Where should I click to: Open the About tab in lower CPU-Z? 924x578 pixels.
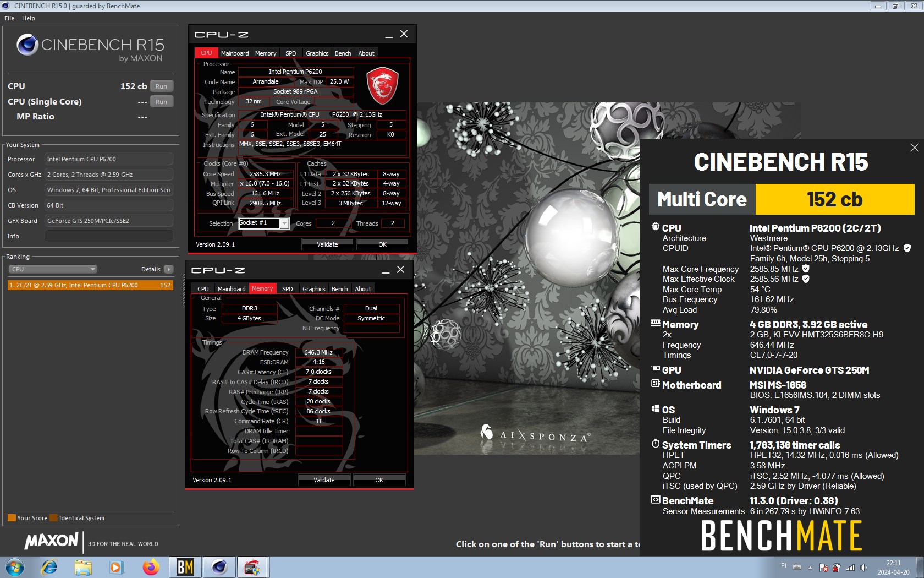click(x=363, y=289)
